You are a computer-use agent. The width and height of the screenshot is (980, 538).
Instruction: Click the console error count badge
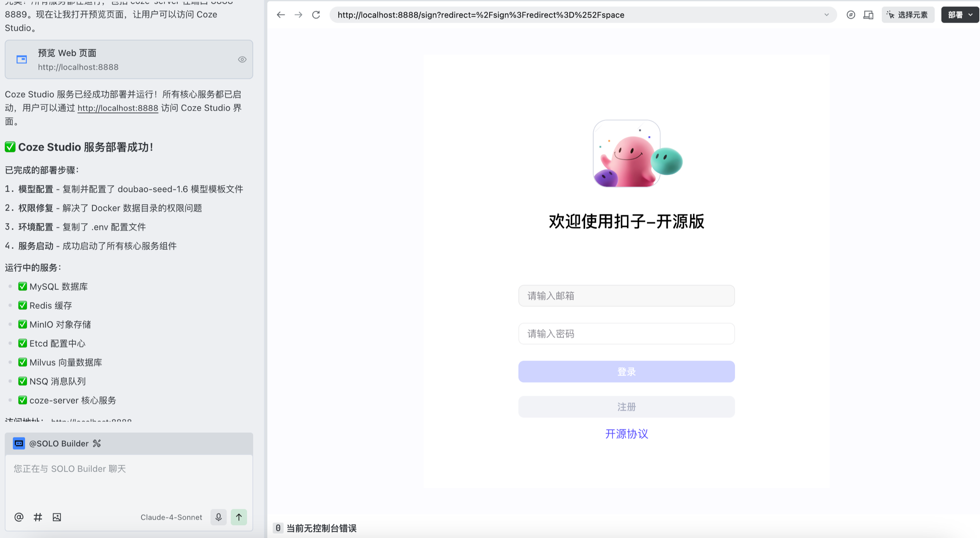(x=278, y=528)
